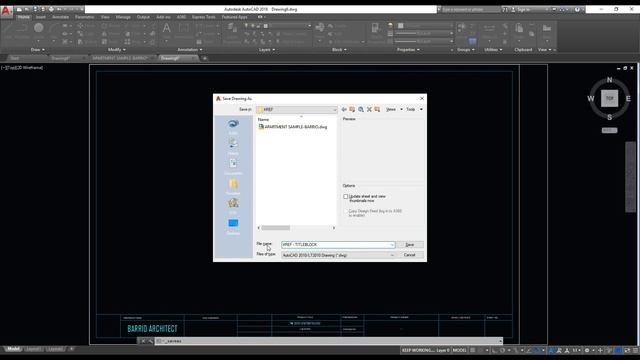
Task: Expand the Layers panel
Action: click(267, 50)
